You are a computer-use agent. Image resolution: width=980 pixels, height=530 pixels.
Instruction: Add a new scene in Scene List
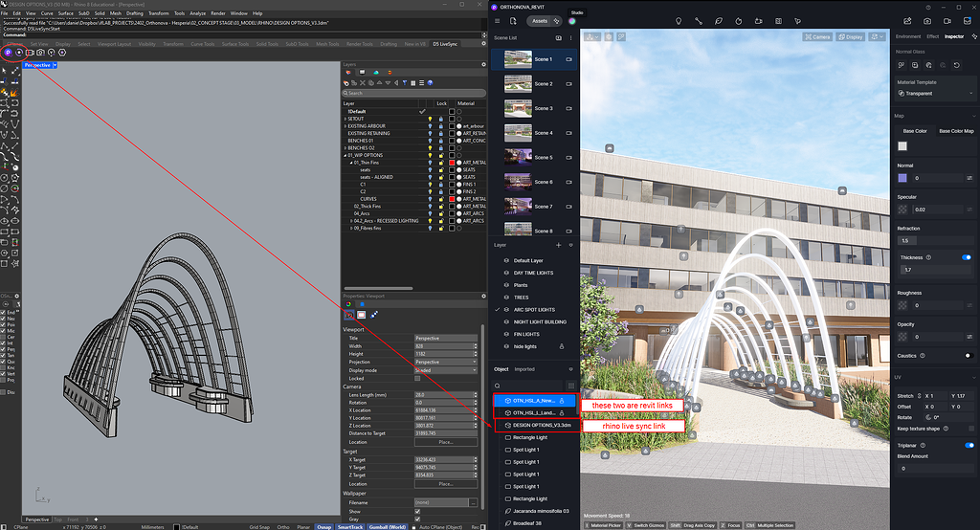pyautogui.click(x=559, y=37)
